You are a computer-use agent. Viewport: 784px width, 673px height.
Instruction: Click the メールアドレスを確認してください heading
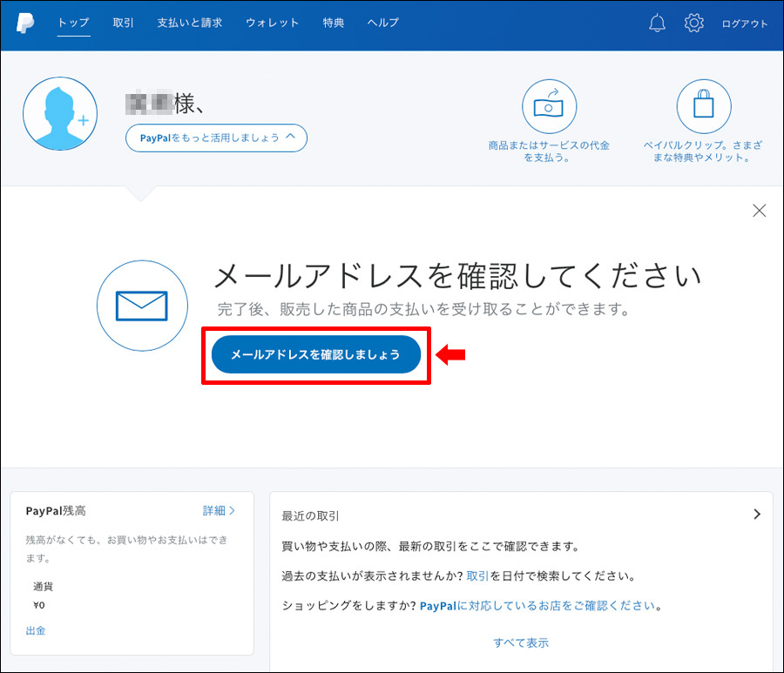coord(457,276)
